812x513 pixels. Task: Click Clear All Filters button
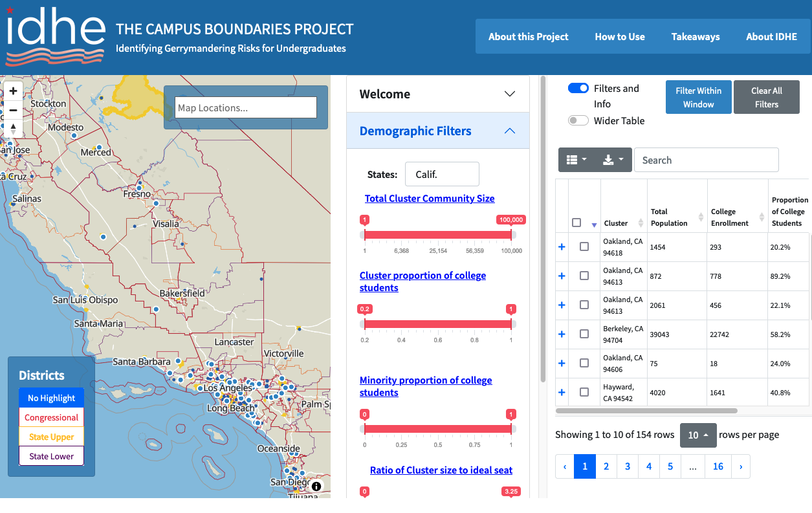coord(767,97)
